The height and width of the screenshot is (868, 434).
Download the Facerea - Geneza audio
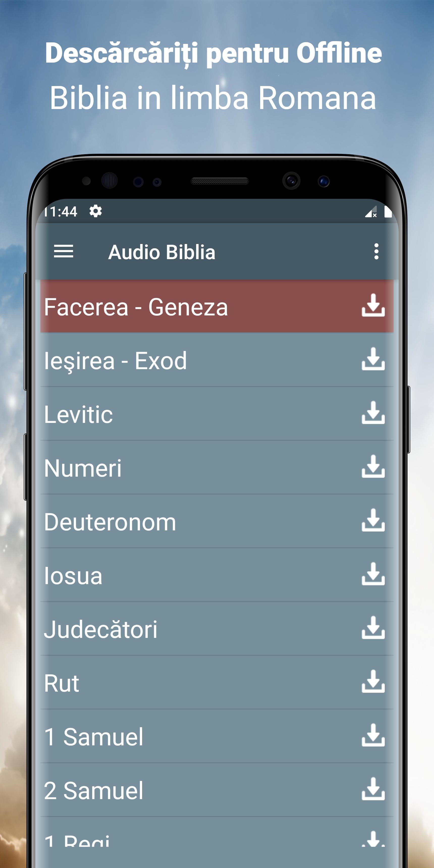(373, 305)
